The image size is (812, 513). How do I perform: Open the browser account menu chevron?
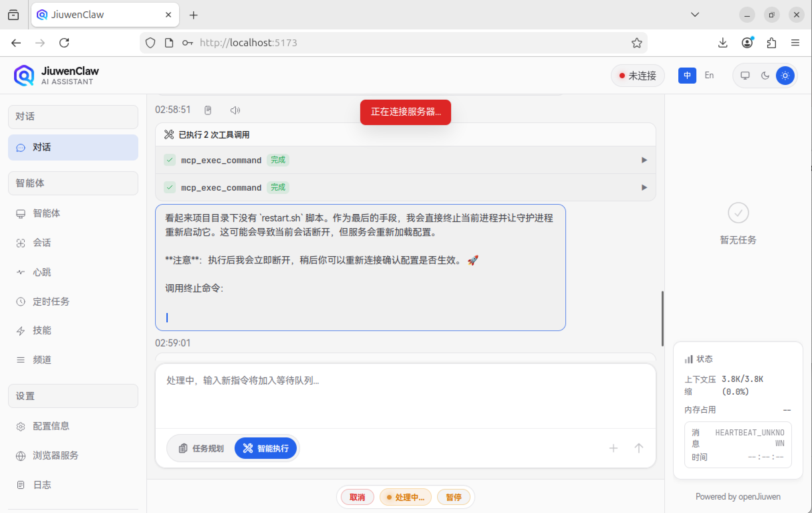coord(694,14)
